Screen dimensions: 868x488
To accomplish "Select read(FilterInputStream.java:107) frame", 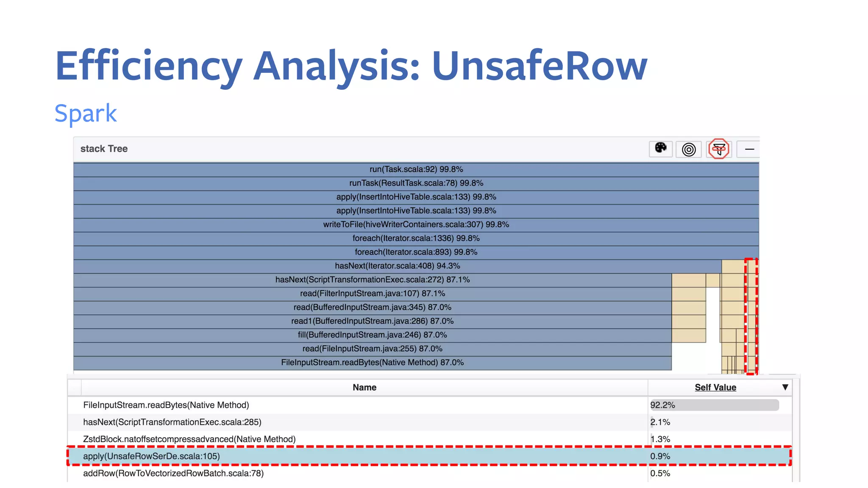I will point(373,294).
